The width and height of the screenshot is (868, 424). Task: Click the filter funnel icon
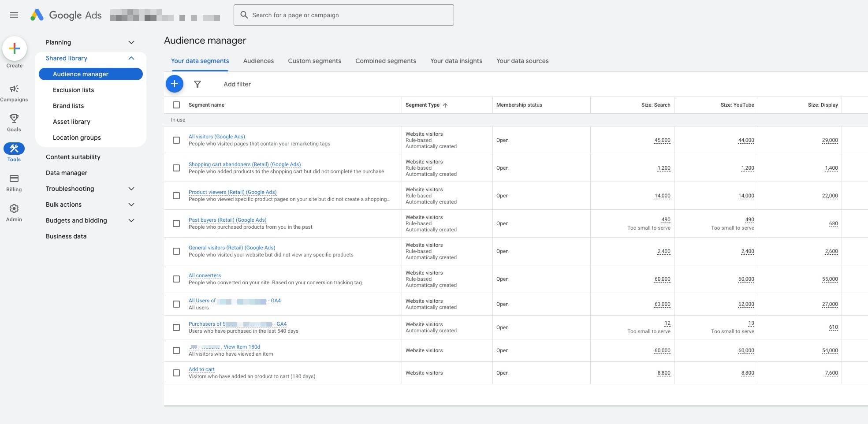point(197,84)
